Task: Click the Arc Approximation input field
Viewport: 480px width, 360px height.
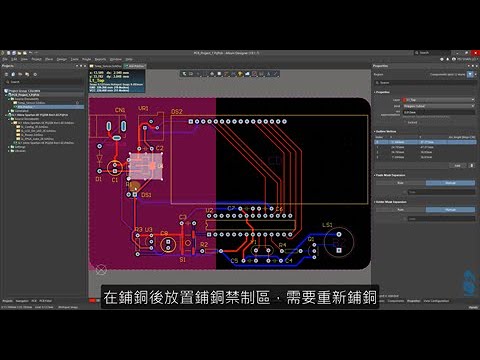Action: (439, 112)
